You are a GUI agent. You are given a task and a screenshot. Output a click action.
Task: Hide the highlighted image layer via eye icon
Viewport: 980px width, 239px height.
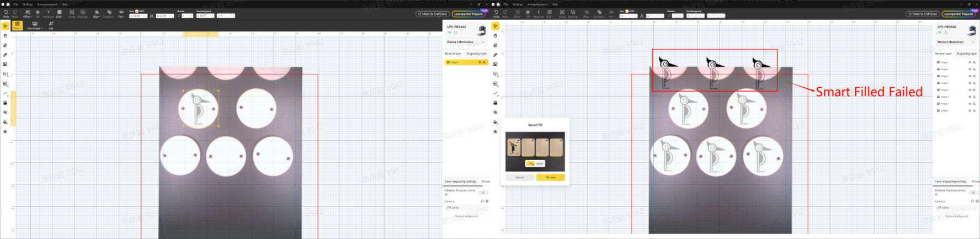pyautogui.click(x=480, y=62)
